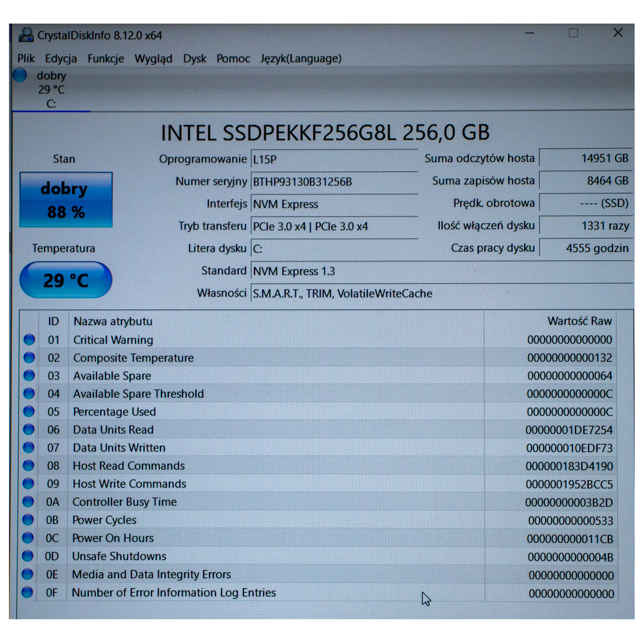Click raw value 000000000011CB
Image resolution: width=644 pixels, height=644 pixels.
point(570,539)
